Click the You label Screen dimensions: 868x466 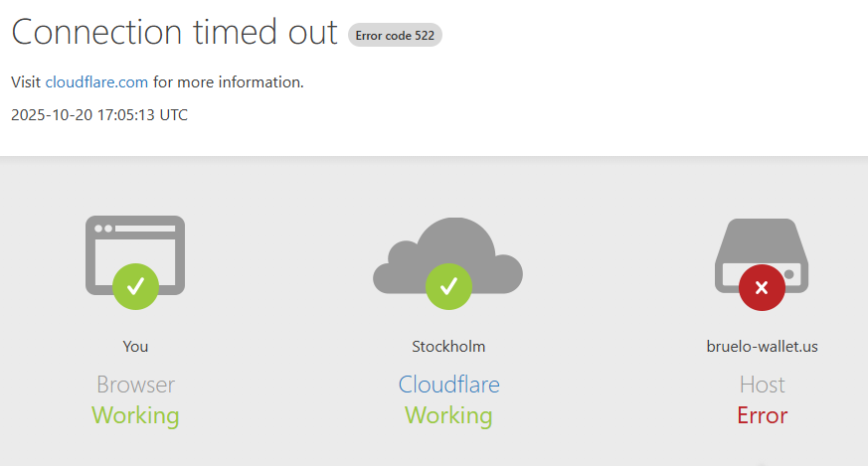(135, 347)
